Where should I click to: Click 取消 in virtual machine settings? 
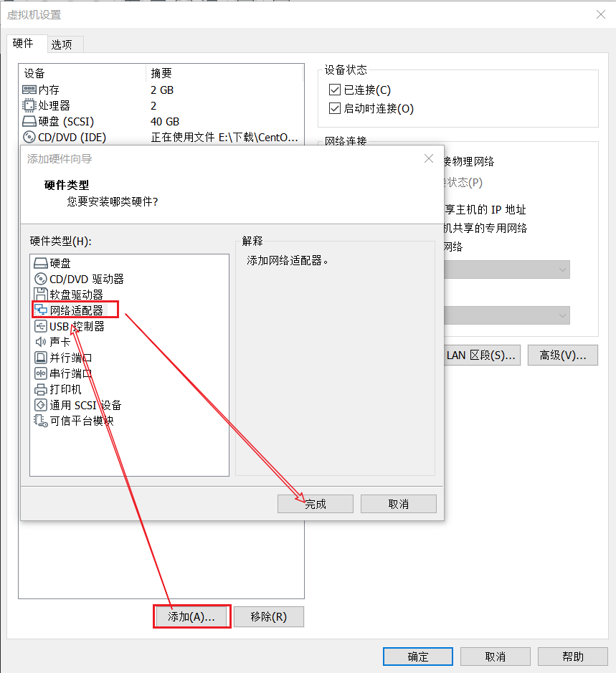[x=496, y=657]
